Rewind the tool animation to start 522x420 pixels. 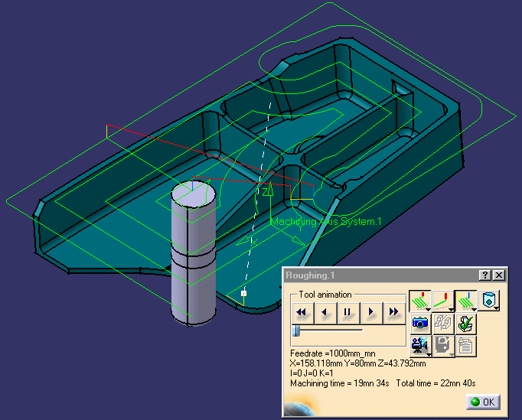302,312
